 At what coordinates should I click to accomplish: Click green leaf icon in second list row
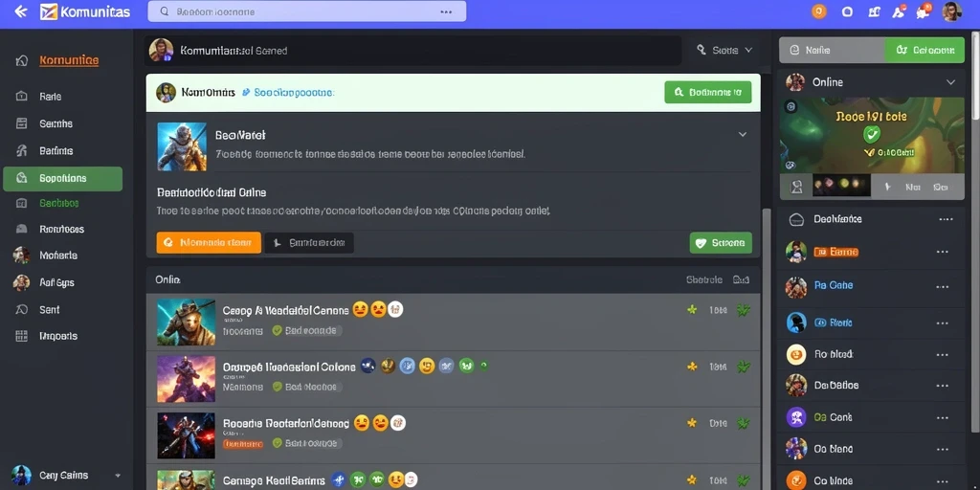click(743, 367)
